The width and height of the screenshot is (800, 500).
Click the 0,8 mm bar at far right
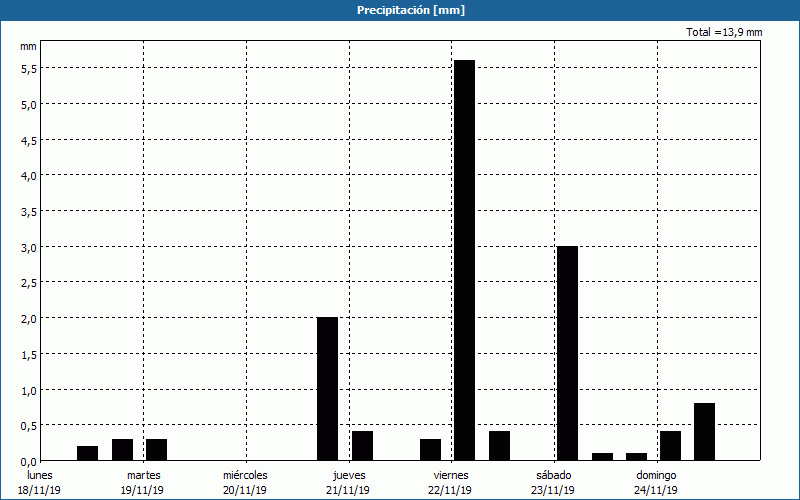point(704,432)
